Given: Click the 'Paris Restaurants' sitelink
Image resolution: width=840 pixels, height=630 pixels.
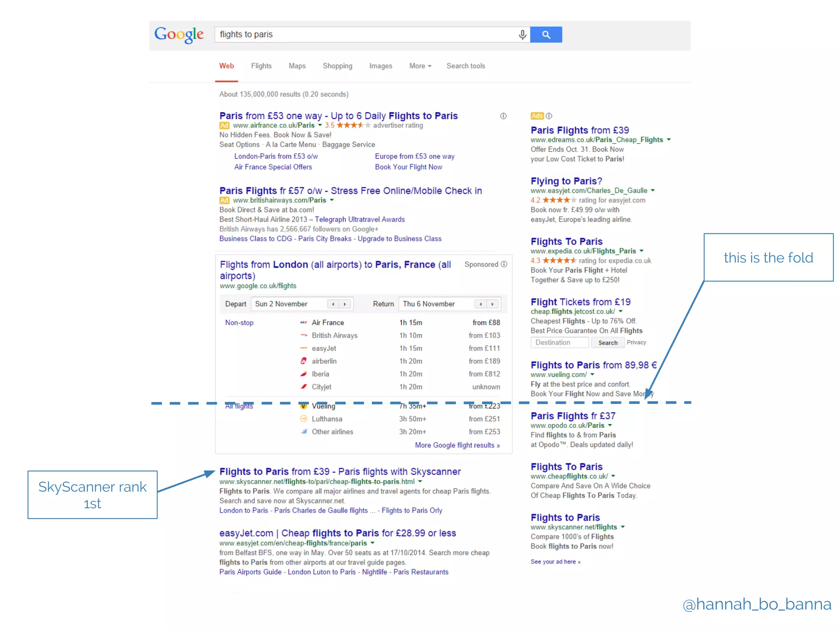Looking at the screenshot, I should point(421,572).
